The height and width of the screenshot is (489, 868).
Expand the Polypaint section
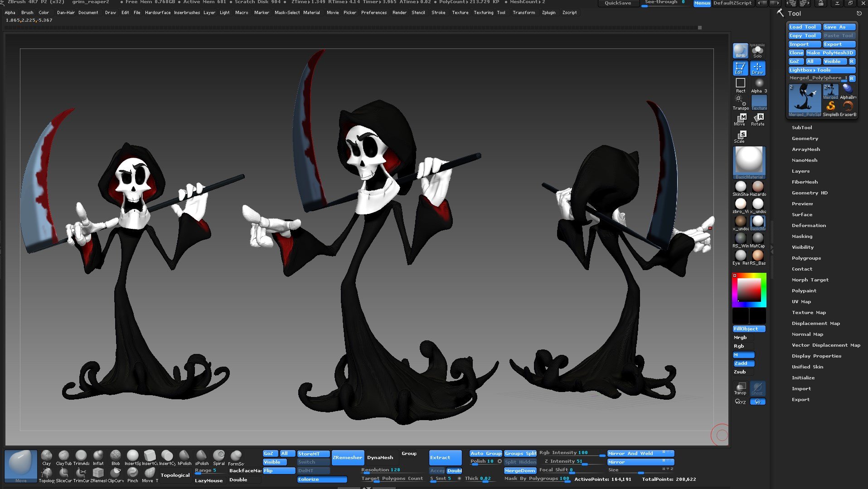804,290
